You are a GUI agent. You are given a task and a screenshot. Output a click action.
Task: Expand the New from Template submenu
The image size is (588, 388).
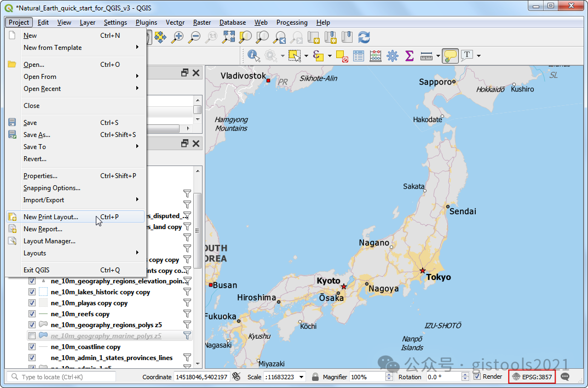(x=76, y=48)
